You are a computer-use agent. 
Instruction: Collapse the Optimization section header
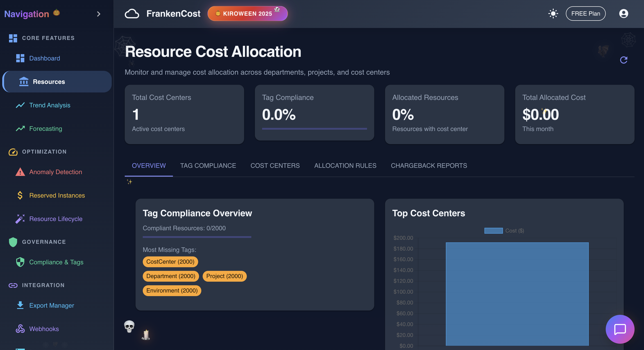pos(44,152)
